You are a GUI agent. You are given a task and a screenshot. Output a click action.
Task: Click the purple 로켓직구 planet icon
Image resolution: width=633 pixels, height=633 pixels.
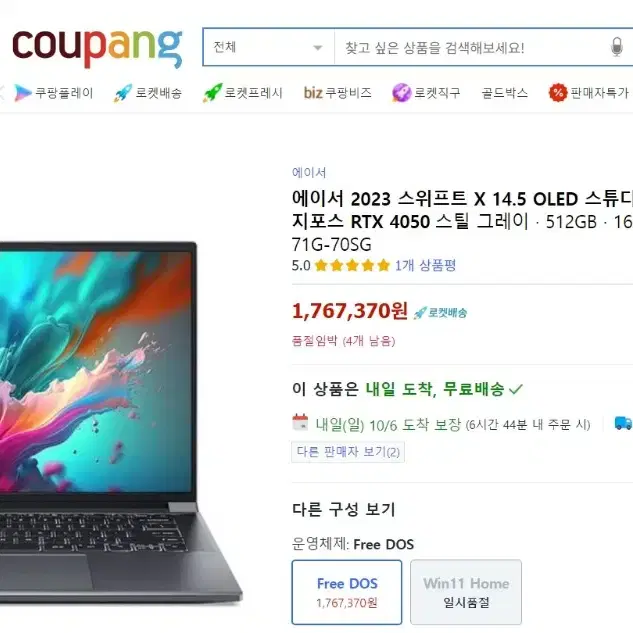click(402, 93)
